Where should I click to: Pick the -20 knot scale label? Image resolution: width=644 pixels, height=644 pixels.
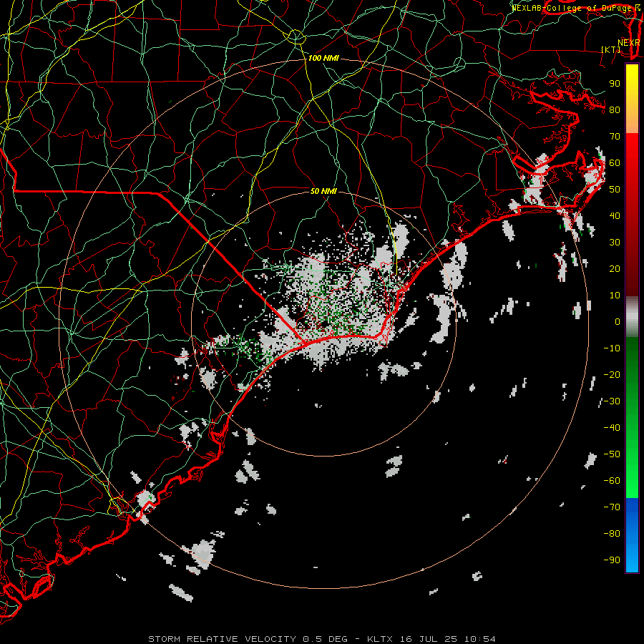click(612, 375)
